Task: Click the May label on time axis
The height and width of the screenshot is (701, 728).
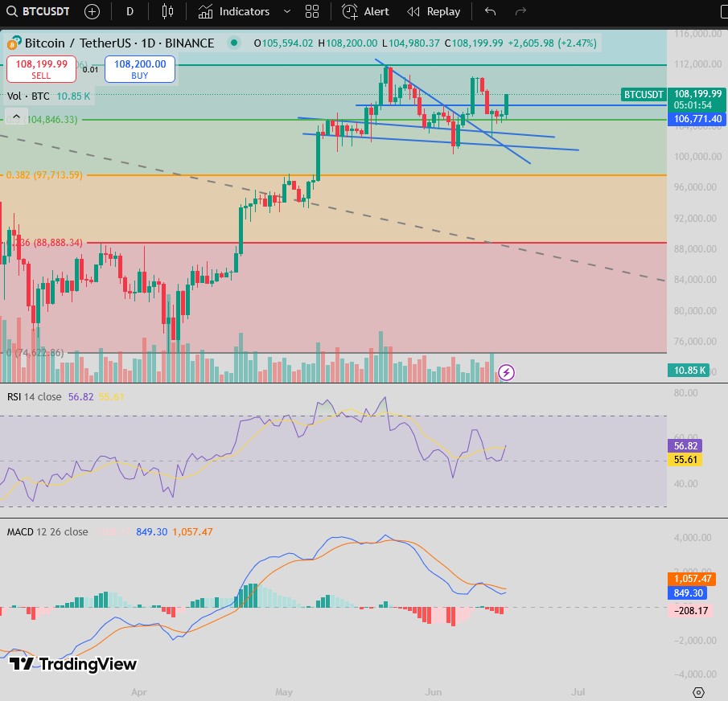Action: coord(284,692)
